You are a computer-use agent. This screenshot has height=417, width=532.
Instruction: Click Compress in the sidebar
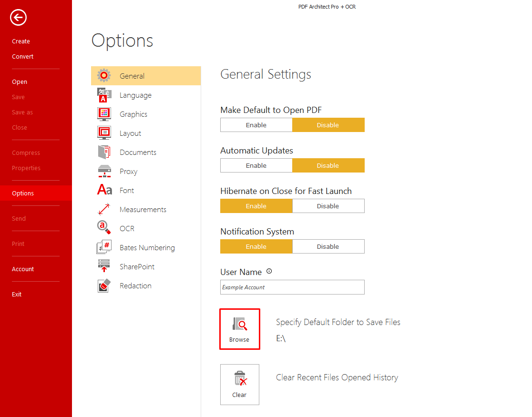pyautogui.click(x=26, y=153)
